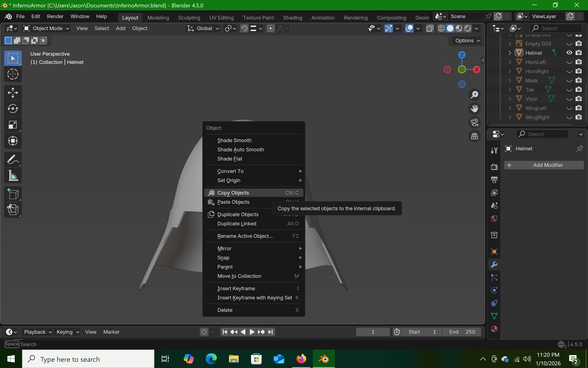This screenshot has height=368, width=588.
Task: Open the World properties globe tab
Action: click(x=494, y=218)
